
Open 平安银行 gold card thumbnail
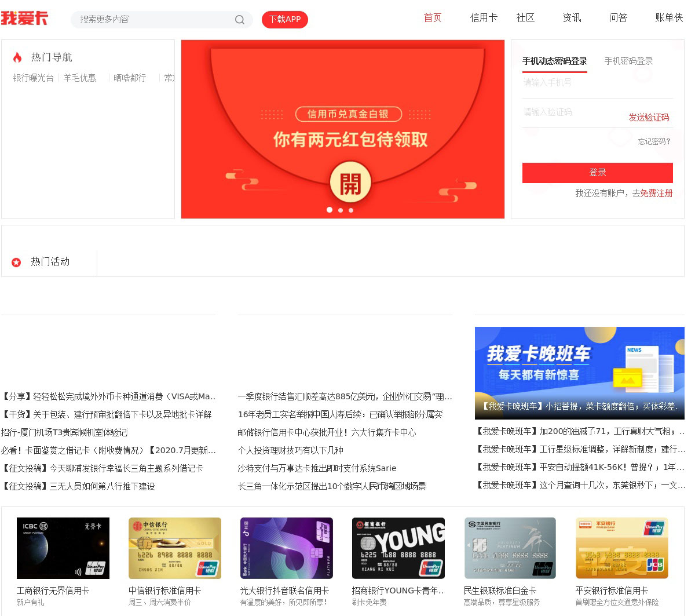click(622, 548)
